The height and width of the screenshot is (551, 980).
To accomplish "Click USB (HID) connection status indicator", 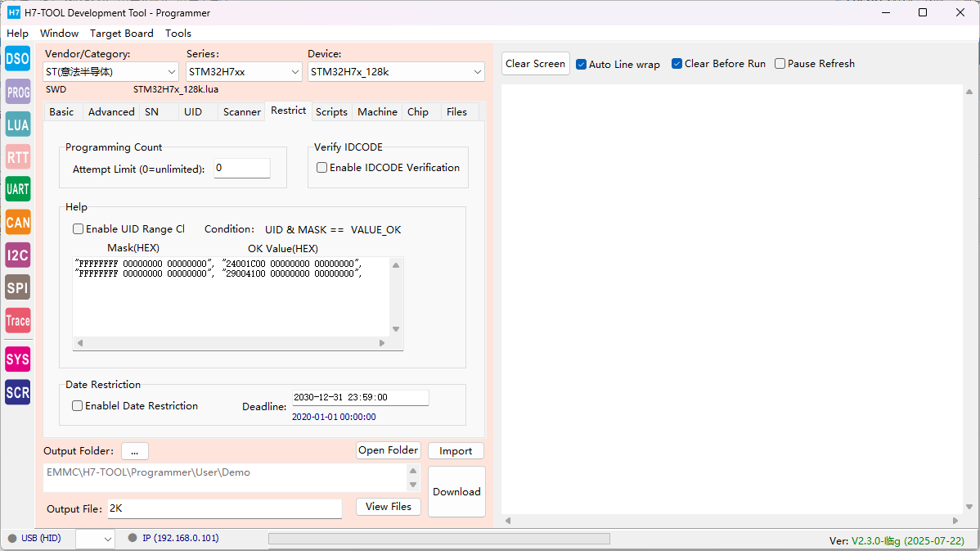I will click(x=34, y=538).
